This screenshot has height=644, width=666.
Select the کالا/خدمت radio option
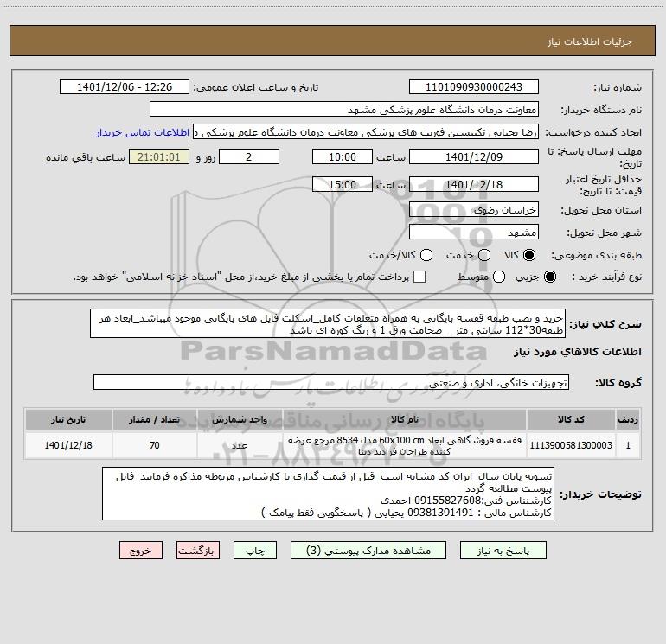point(426,255)
